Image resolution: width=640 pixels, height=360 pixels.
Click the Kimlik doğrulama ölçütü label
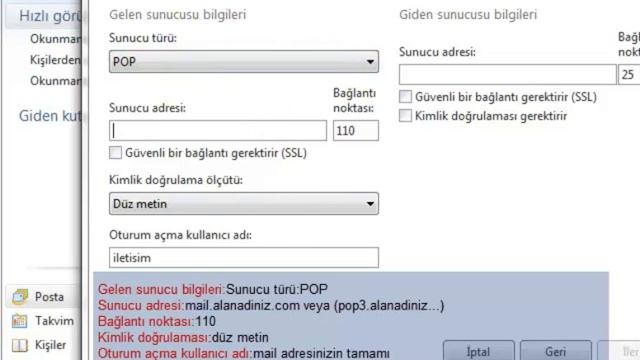tap(176, 180)
